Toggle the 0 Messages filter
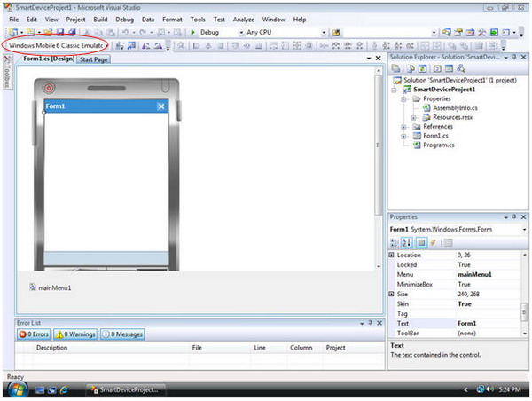 pyautogui.click(x=122, y=334)
